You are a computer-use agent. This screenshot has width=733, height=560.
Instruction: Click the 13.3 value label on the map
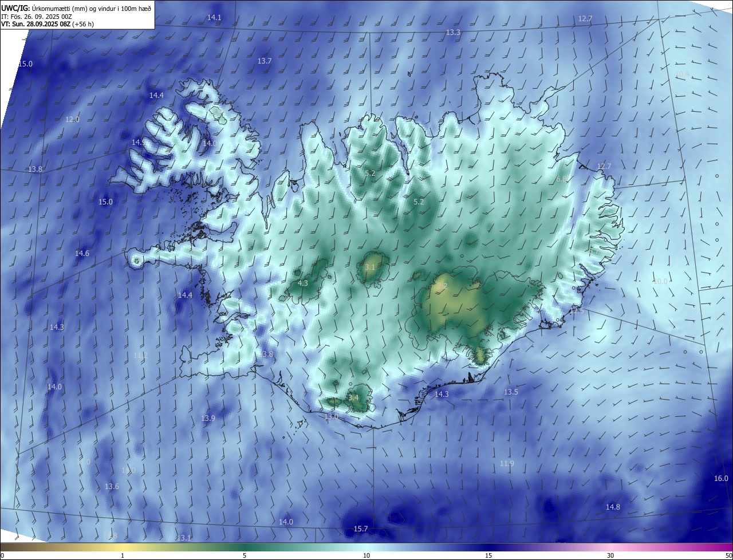coord(453,33)
